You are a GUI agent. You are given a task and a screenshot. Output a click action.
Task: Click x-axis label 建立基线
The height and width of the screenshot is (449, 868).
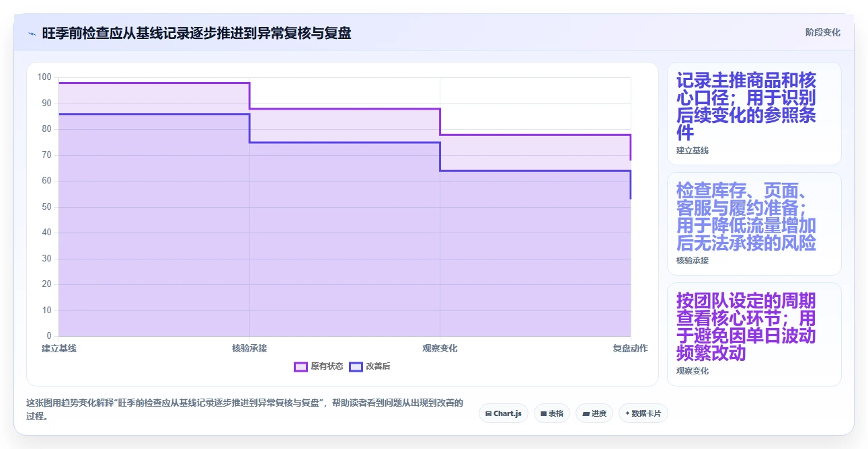(59, 348)
